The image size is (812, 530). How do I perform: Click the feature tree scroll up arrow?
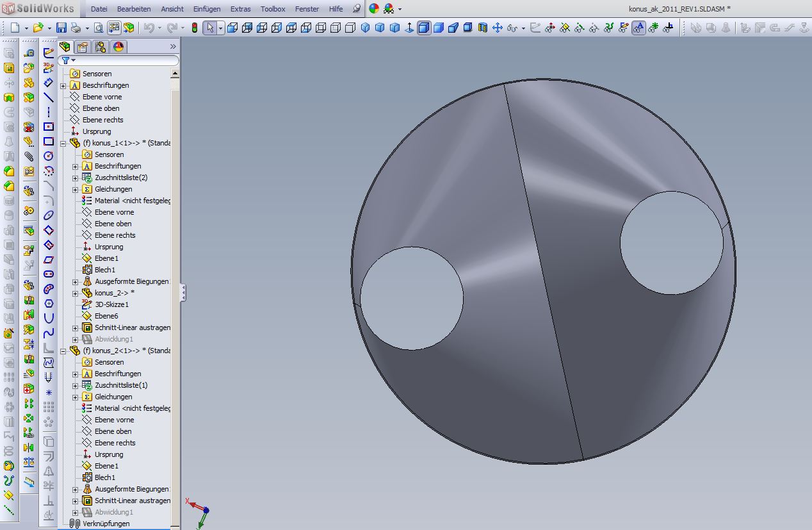175,74
